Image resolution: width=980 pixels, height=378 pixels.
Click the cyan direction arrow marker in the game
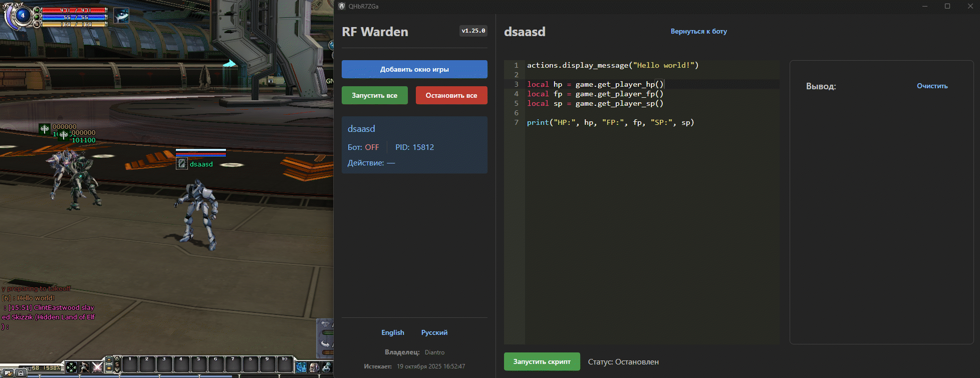[x=229, y=63]
